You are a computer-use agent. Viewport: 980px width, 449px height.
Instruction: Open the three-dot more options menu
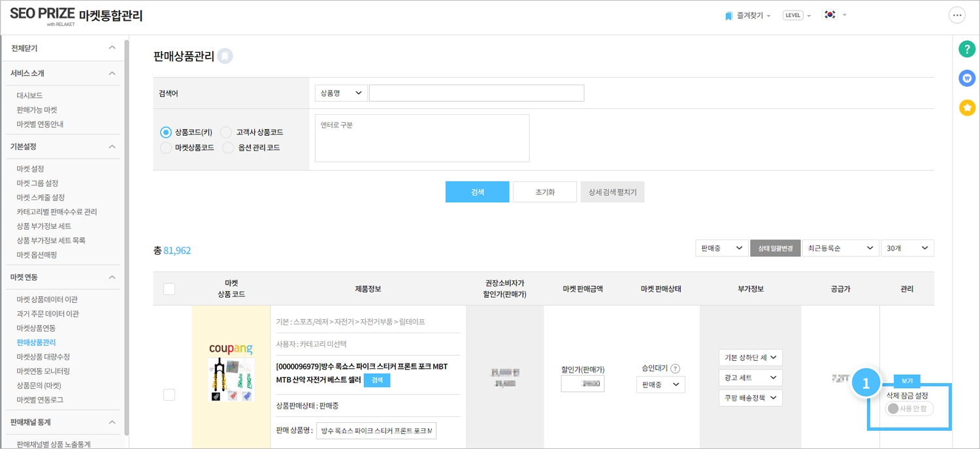956,16
